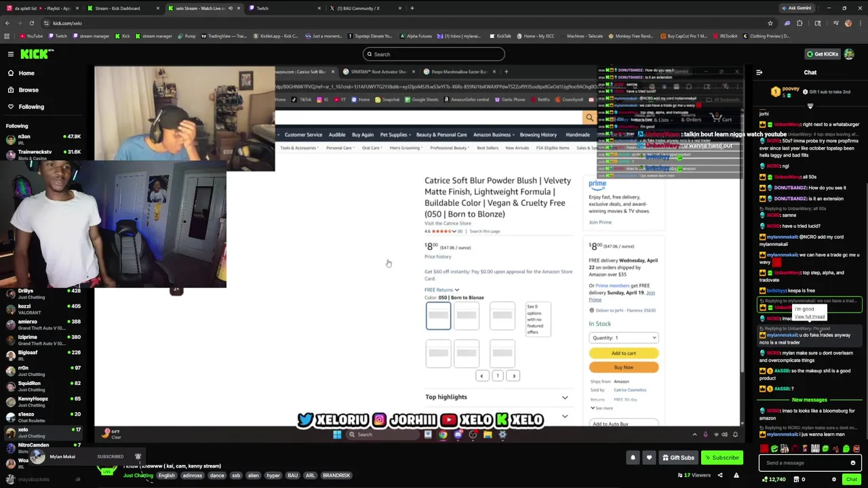
Task: Open Browse in the sidebar
Action: (28, 90)
